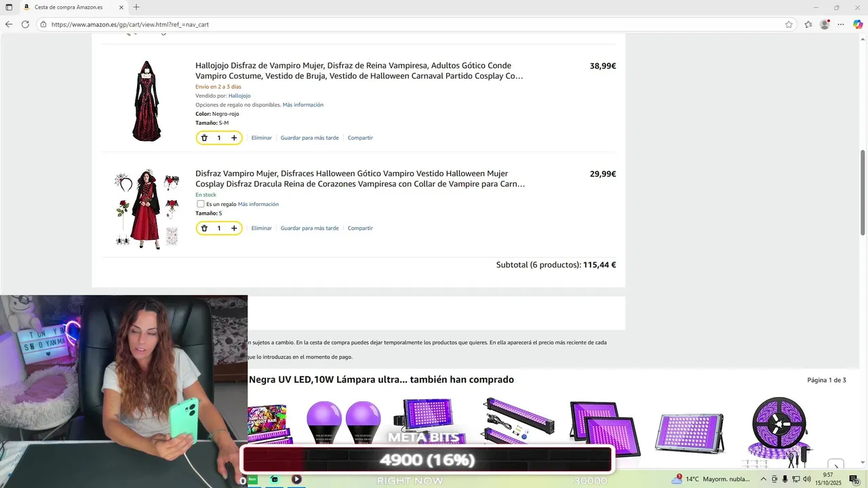
Task: Open the browser profile avatar
Action: 825,24
